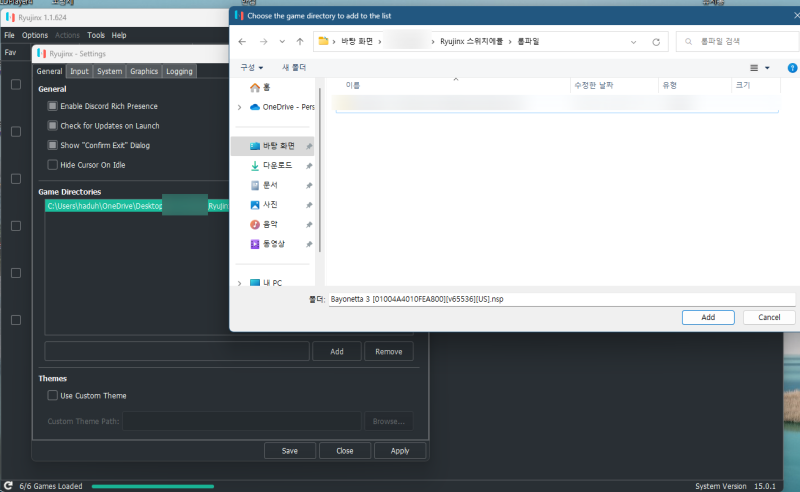Switch to Logging tab in Settings
Image resolution: width=800 pixels, height=492 pixels.
click(x=179, y=71)
